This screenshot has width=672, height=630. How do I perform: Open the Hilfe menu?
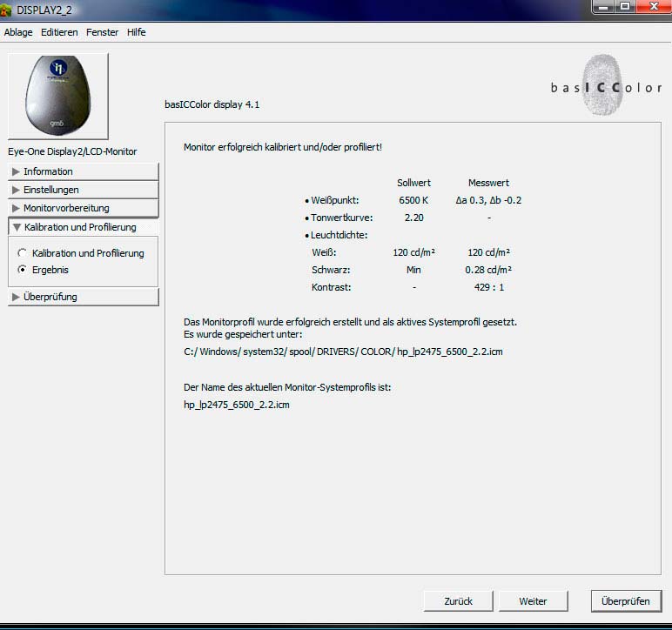tap(137, 32)
